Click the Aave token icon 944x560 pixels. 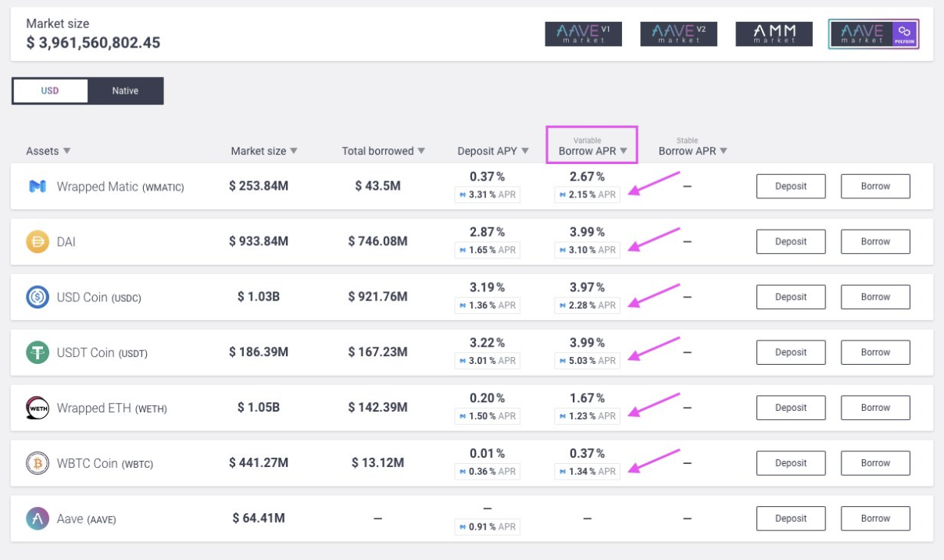click(38, 519)
